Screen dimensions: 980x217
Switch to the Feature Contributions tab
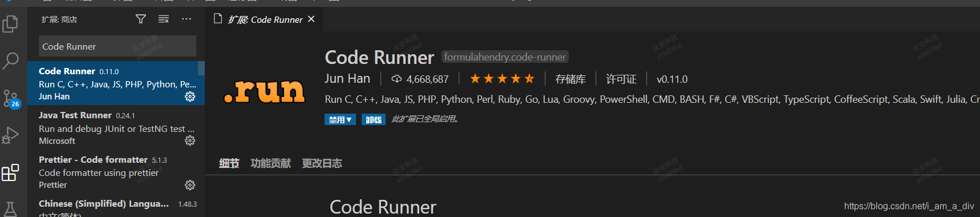point(271,163)
